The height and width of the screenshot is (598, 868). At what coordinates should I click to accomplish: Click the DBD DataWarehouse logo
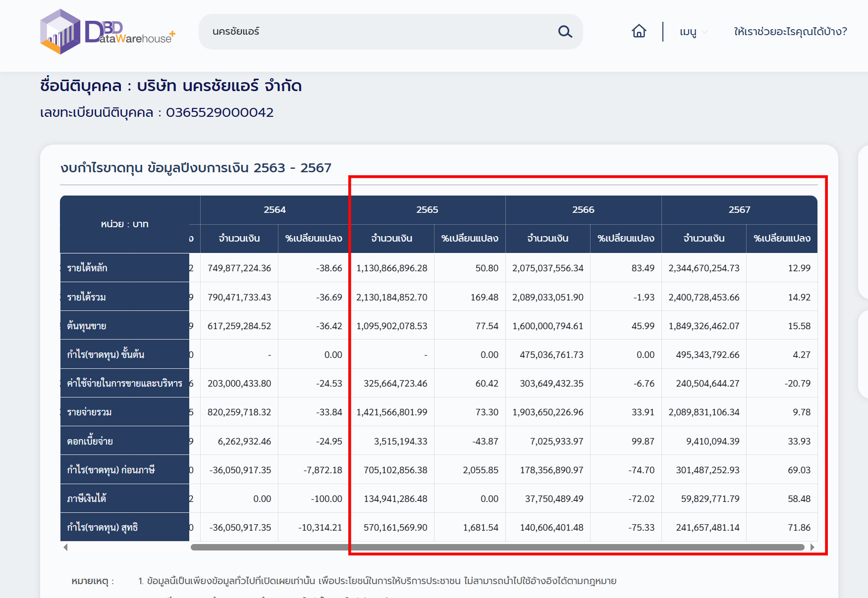coord(108,32)
